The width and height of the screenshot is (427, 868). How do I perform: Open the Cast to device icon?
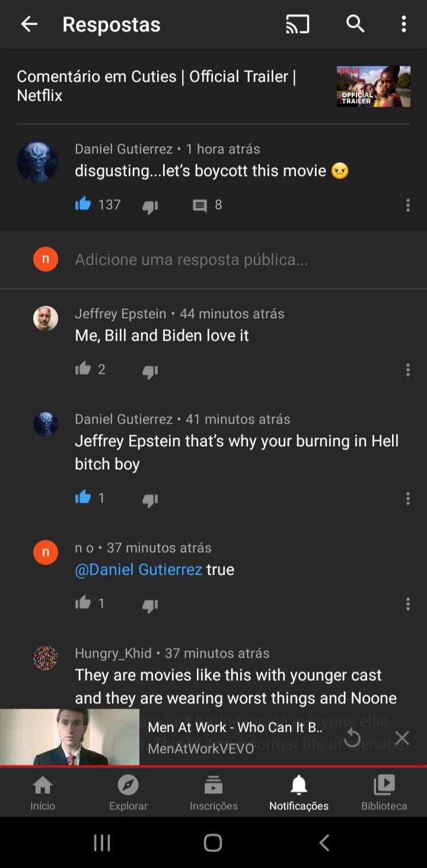tap(297, 24)
